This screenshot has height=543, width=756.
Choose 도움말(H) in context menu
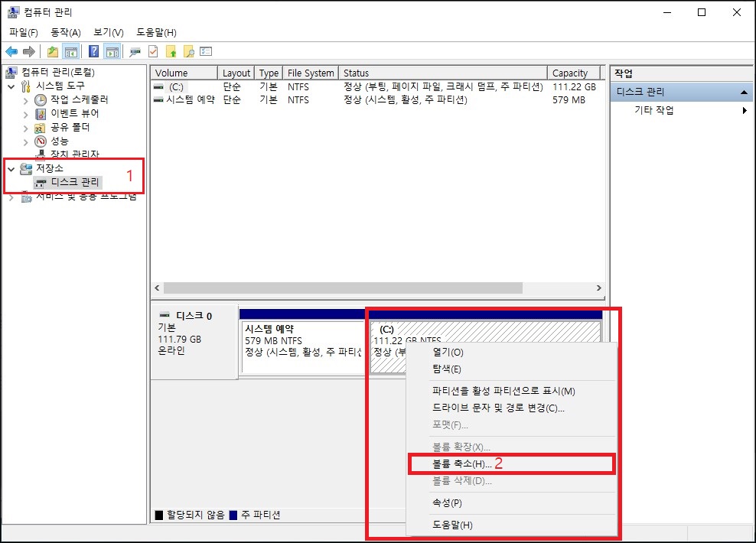pos(512,525)
